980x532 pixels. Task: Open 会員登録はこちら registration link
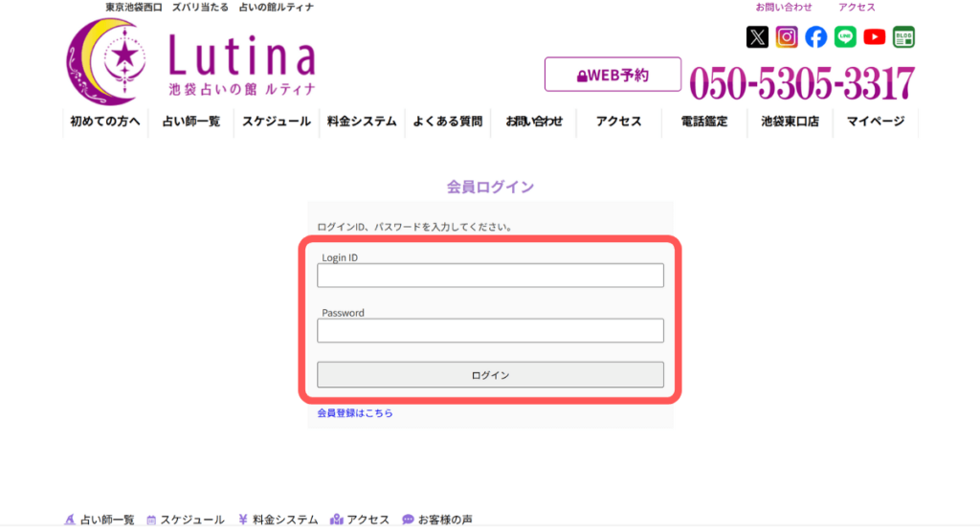coord(355,413)
